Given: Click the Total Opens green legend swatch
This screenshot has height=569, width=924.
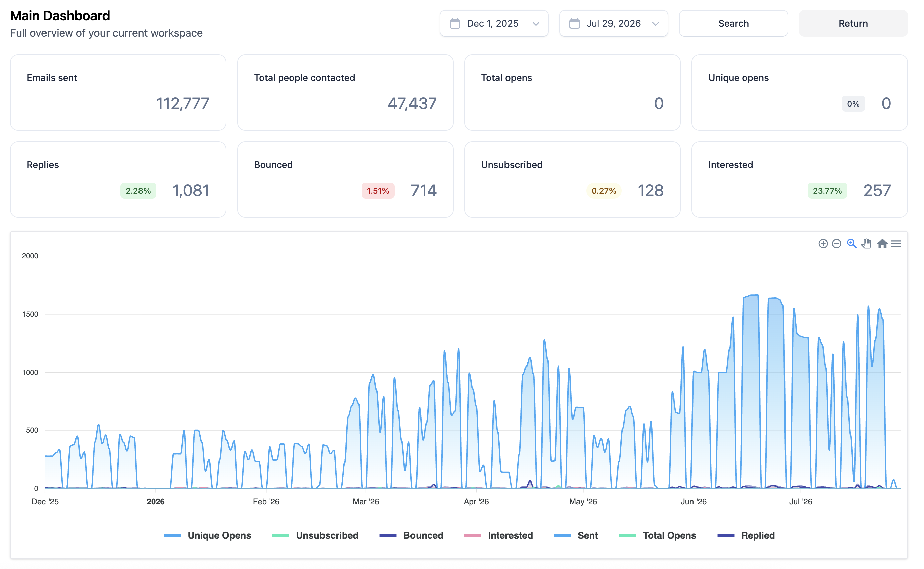Looking at the screenshot, I should coord(628,535).
